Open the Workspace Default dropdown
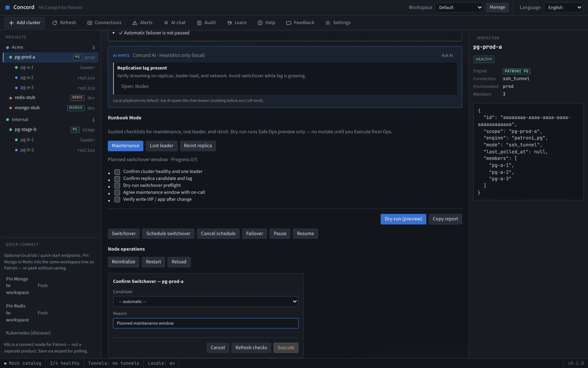Screen dimensions: 588x368 coord(459,7)
